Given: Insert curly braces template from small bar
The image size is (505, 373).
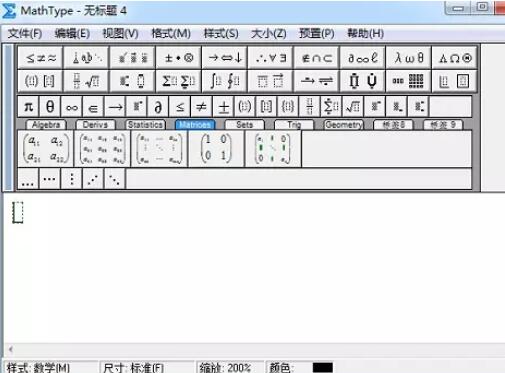Looking at the screenshot, I should tap(288, 107).
